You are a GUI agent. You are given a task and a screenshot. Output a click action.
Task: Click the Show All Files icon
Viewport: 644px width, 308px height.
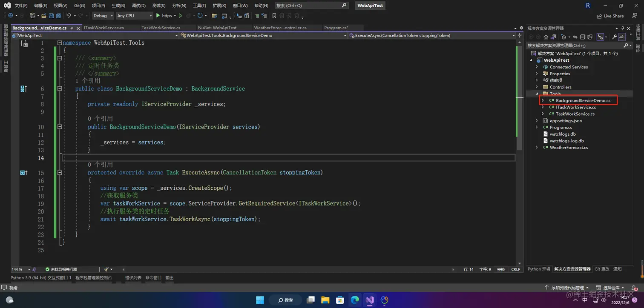[590, 37]
